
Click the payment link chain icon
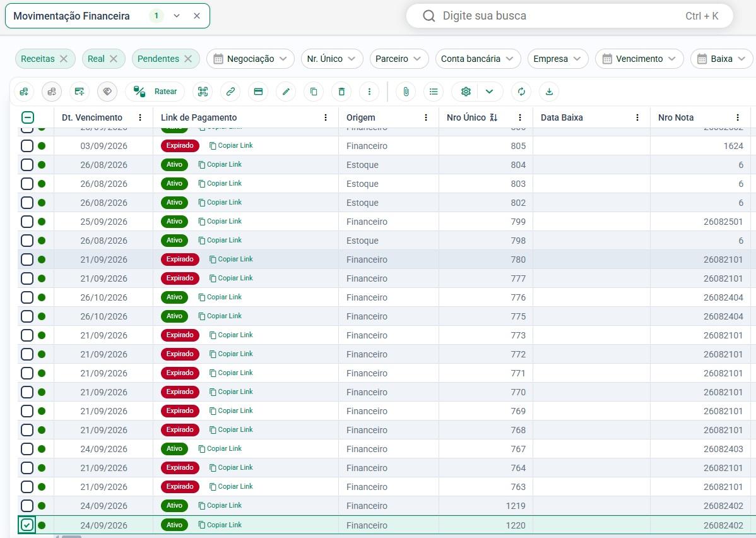point(230,92)
